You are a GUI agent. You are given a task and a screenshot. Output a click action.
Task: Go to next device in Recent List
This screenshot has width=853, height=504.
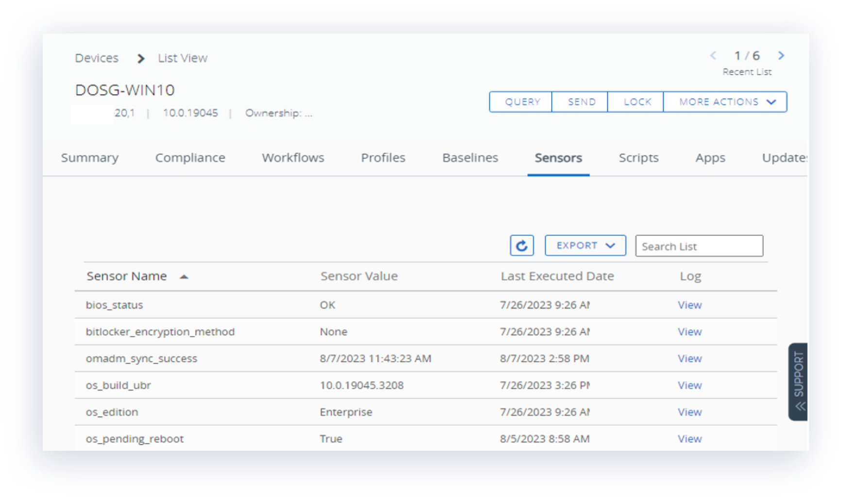tap(781, 56)
